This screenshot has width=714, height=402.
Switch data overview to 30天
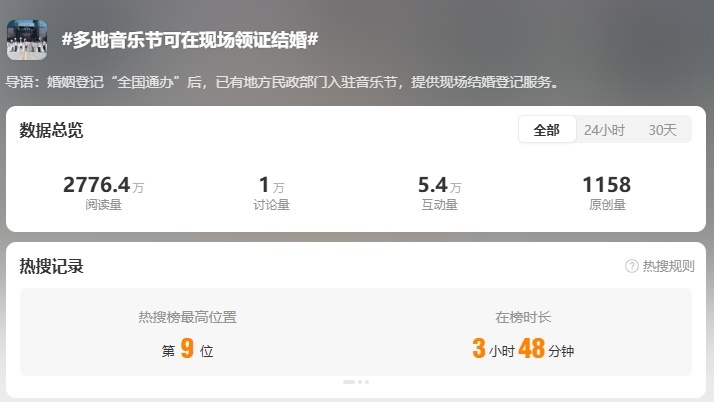click(x=663, y=130)
